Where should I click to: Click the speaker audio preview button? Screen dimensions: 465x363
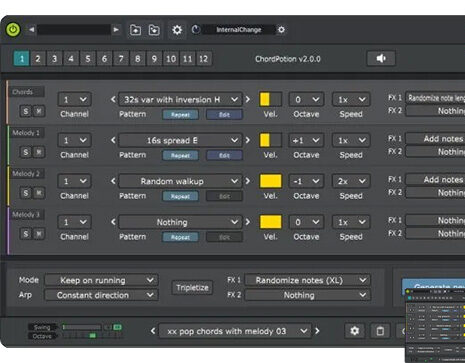click(381, 58)
